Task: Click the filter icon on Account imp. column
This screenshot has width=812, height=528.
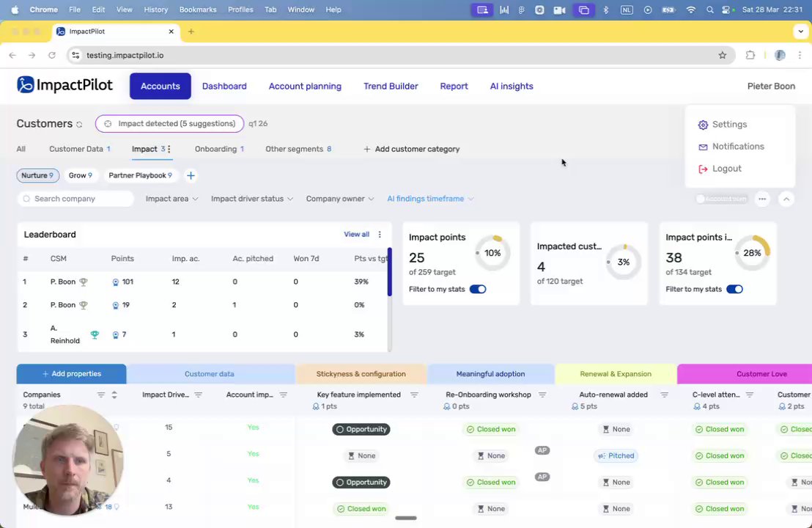Action: pos(284,395)
